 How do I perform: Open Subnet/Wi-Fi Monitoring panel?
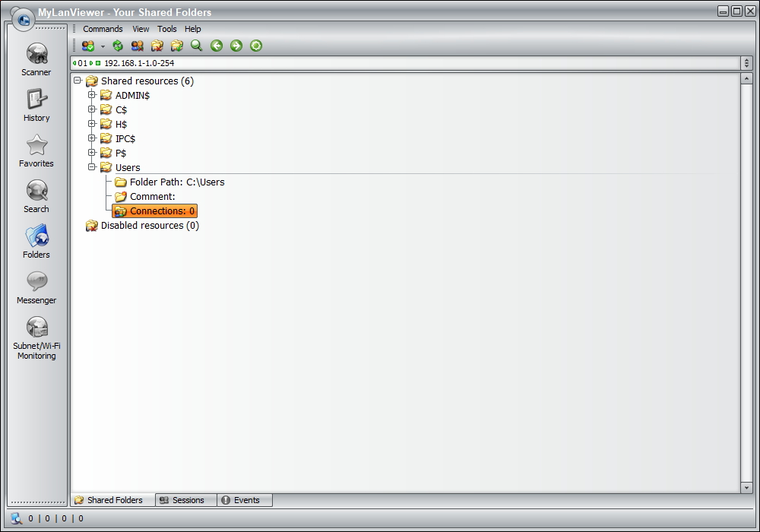[x=36, y=337]
